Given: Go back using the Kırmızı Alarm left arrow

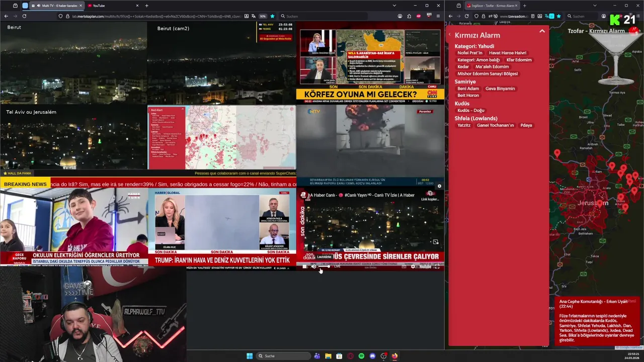Looking at the screenshot, I should (450, 35).
